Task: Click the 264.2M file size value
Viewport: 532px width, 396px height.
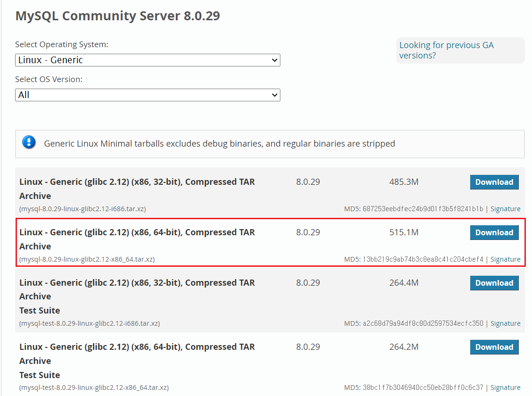Action: coord(404,347)
